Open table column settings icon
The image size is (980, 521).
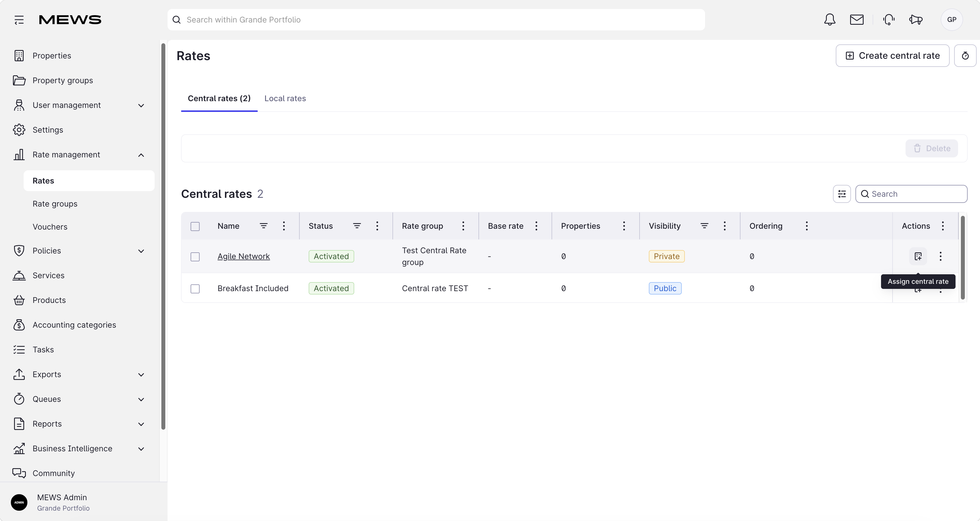(x=842, y=194)
